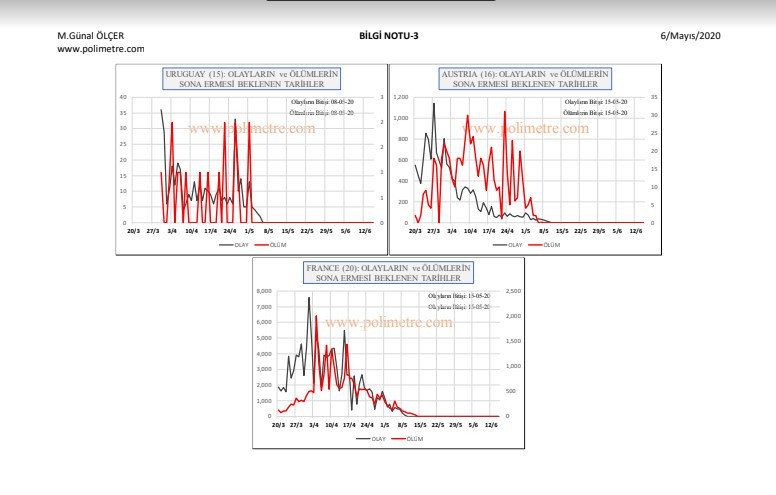
Task: Click the www.polimetre.com link in header
Action: point(102,48)
